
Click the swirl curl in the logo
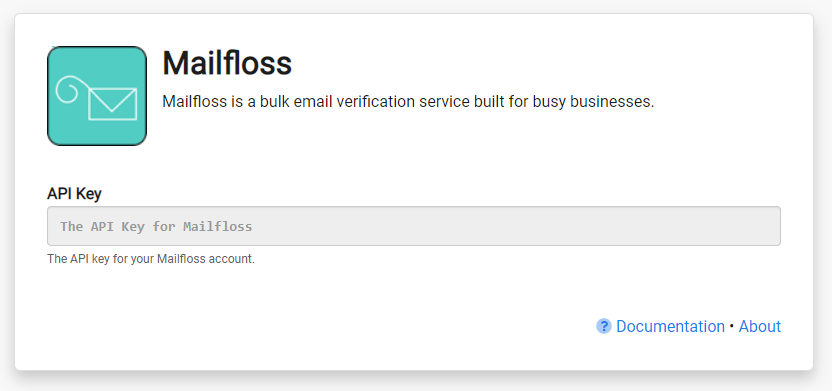[69, 90]
